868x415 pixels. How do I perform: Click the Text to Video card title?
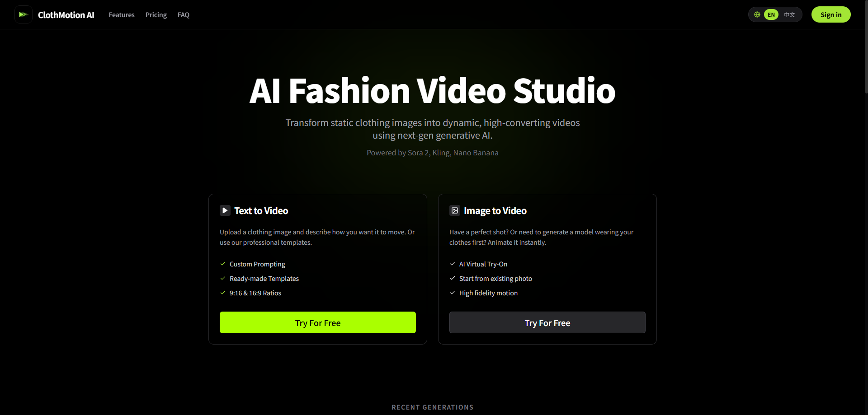tap(261, 211)
